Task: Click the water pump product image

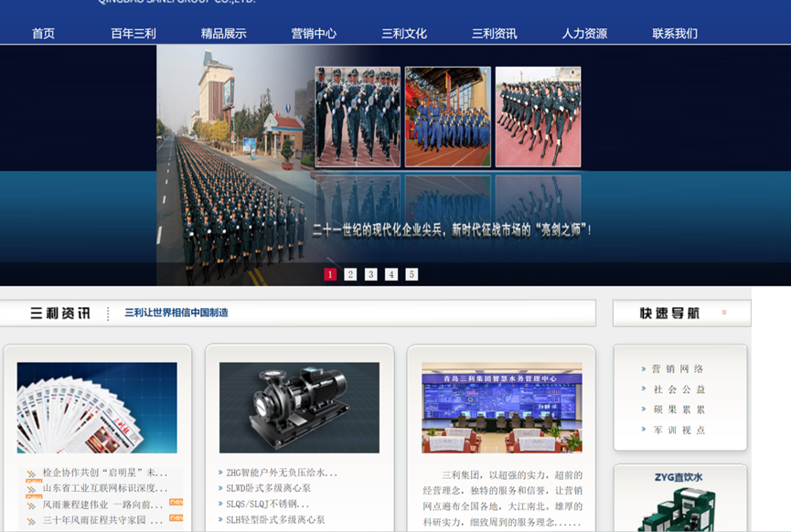Action: (299, 407)
